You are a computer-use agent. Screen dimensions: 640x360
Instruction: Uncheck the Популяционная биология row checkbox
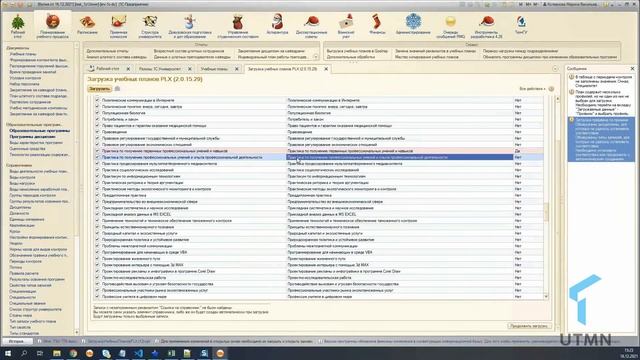(x=97, y=113)
